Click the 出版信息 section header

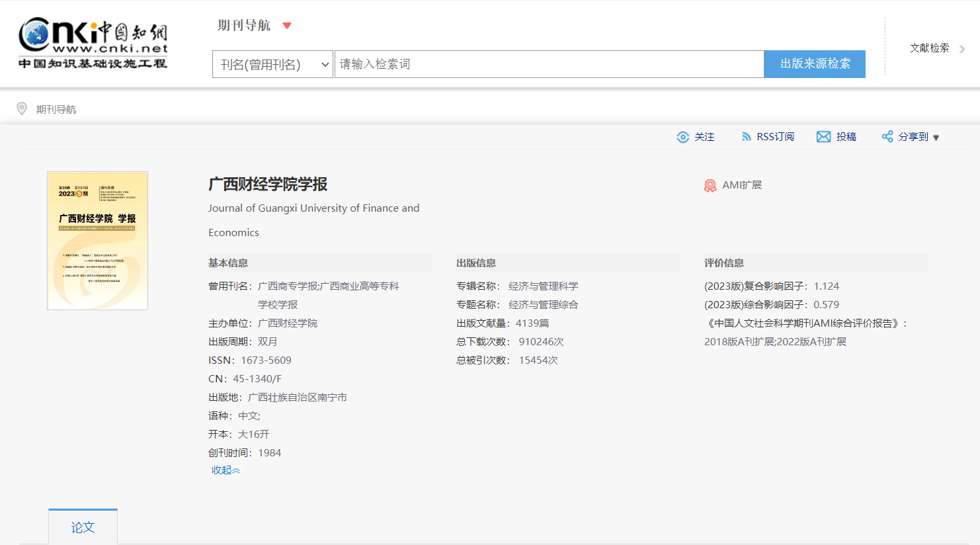coord(476,263)
